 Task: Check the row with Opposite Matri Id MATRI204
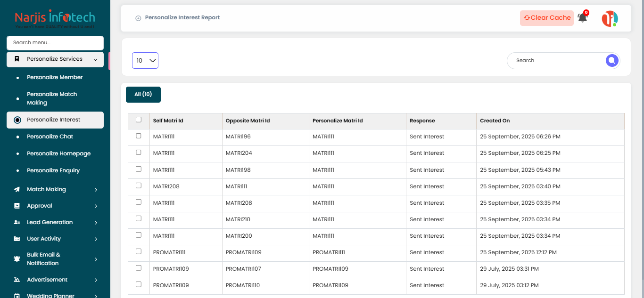139,152
